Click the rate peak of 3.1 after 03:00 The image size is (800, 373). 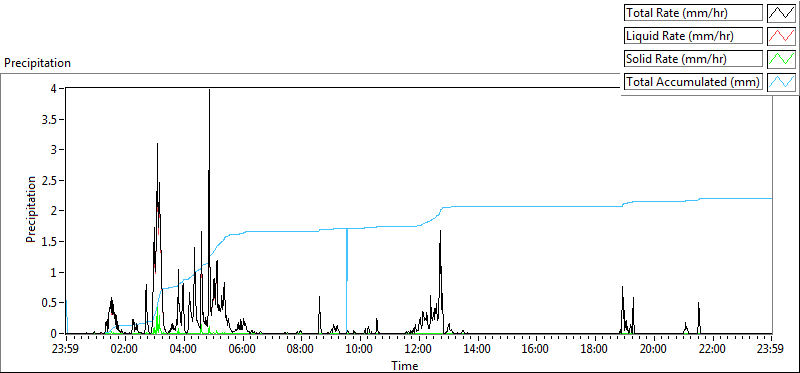[157, 145]
